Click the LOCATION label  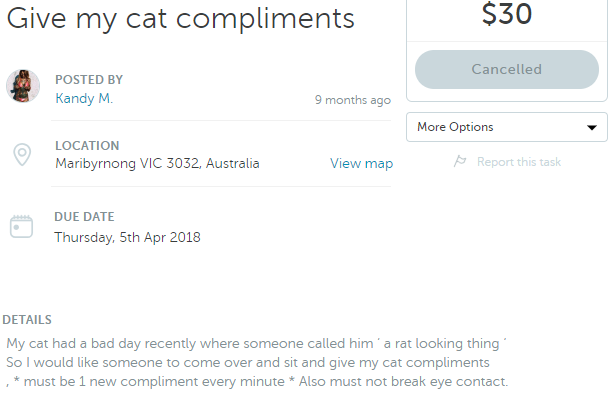pos(87,146)
